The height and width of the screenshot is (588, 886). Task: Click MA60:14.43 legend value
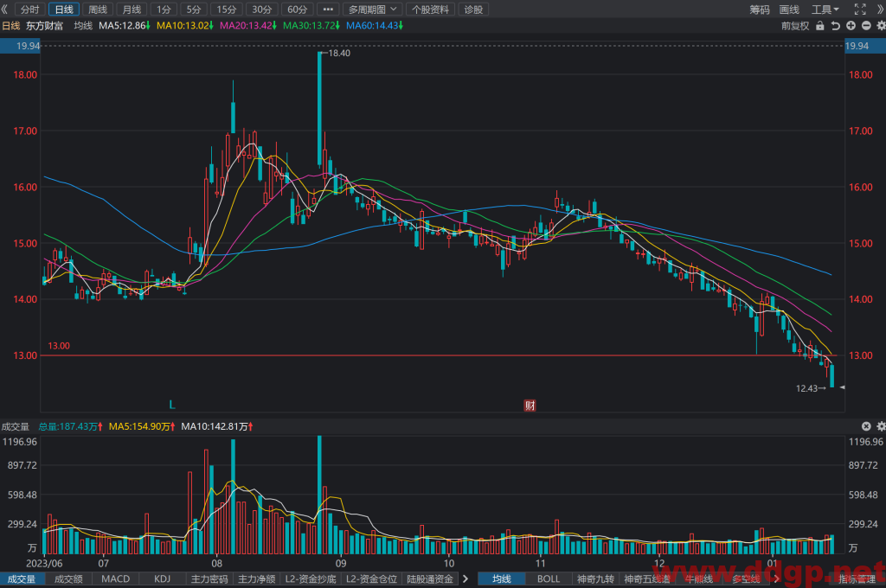tap(375, 26)
